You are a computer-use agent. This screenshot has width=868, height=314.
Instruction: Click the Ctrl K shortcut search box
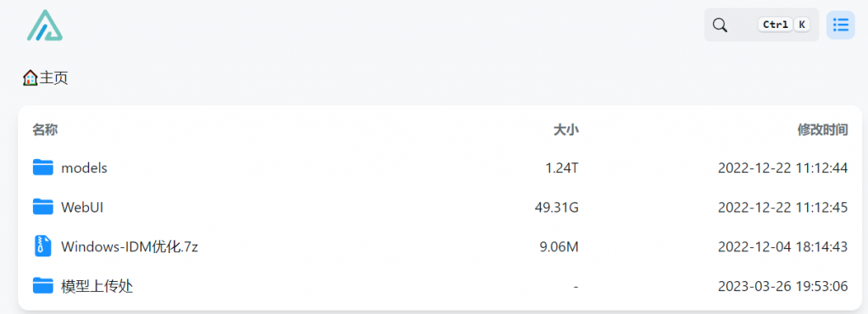(761, 25)
